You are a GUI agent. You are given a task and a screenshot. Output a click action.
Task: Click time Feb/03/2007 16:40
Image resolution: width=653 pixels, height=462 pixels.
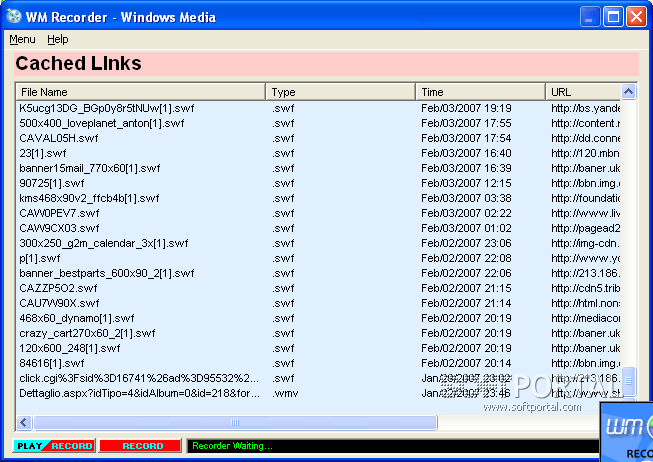coord(466,153)
